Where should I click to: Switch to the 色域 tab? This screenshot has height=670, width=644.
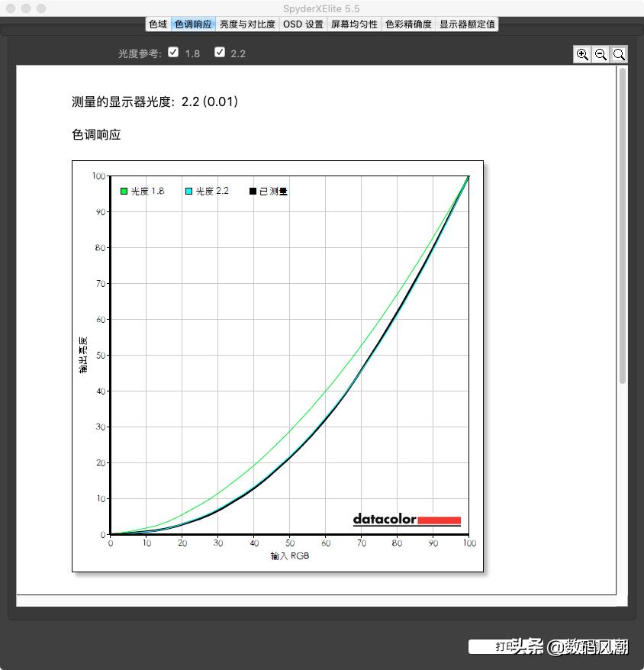point(158,24)
